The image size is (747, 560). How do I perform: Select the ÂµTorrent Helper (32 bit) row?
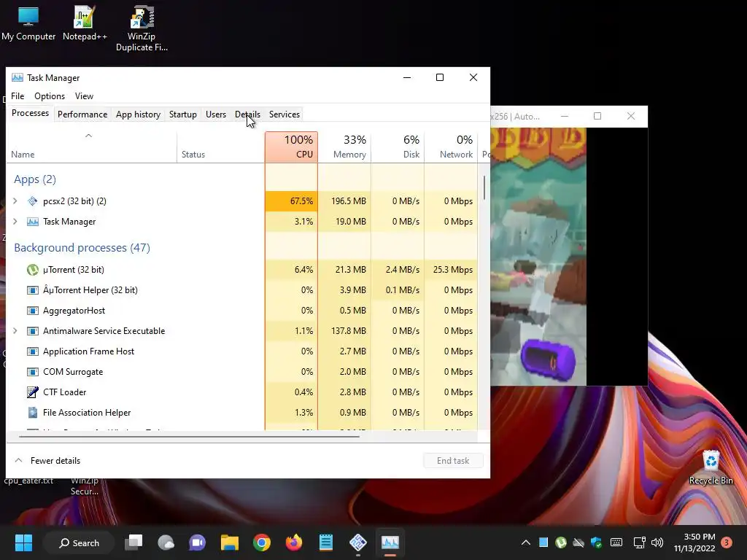(x=242, y=290)
